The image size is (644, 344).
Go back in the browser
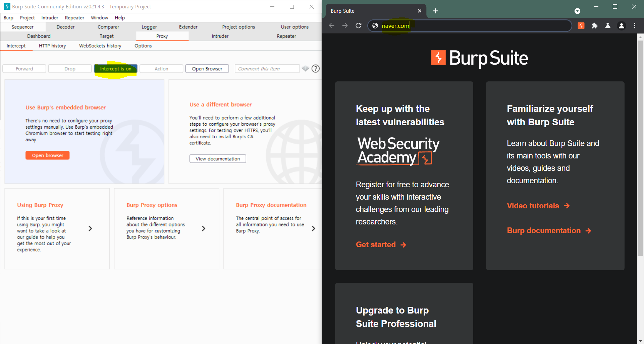(x=331, y=26)
